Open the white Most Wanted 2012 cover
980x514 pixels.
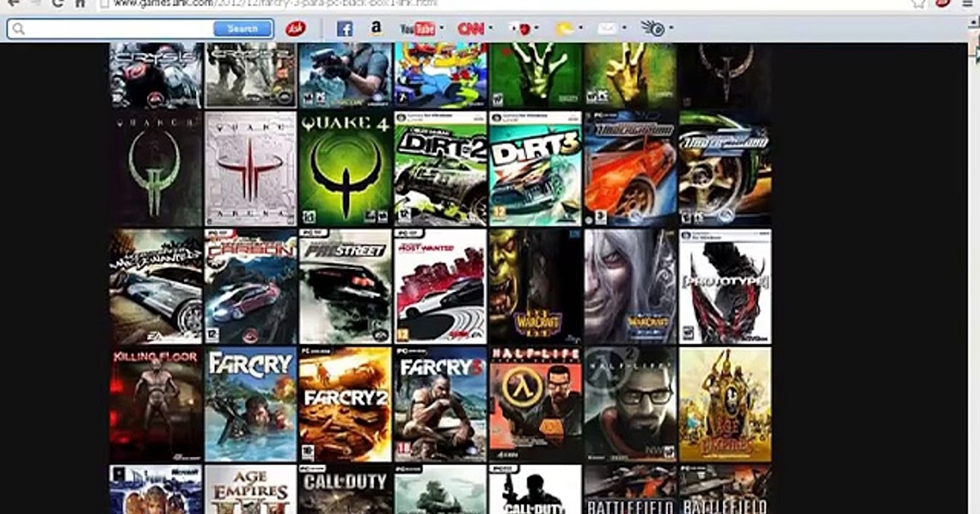point(441,286)
